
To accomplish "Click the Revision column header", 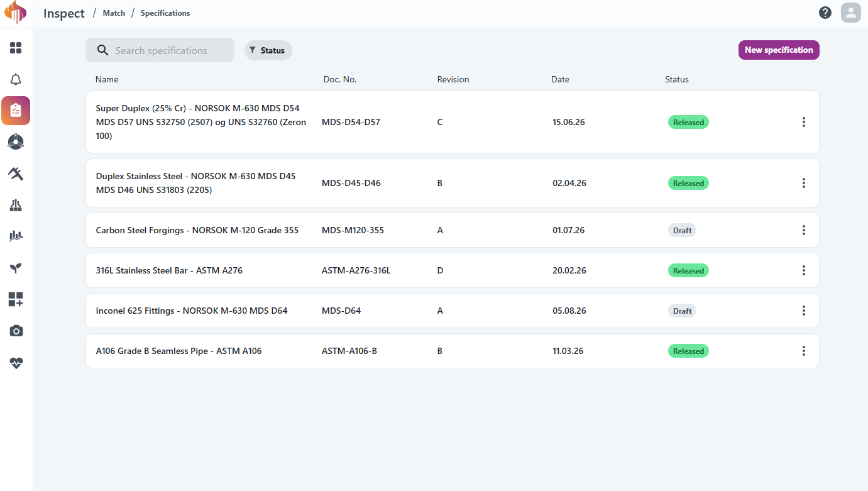I will pyautogui.click(x=453, y=79).
